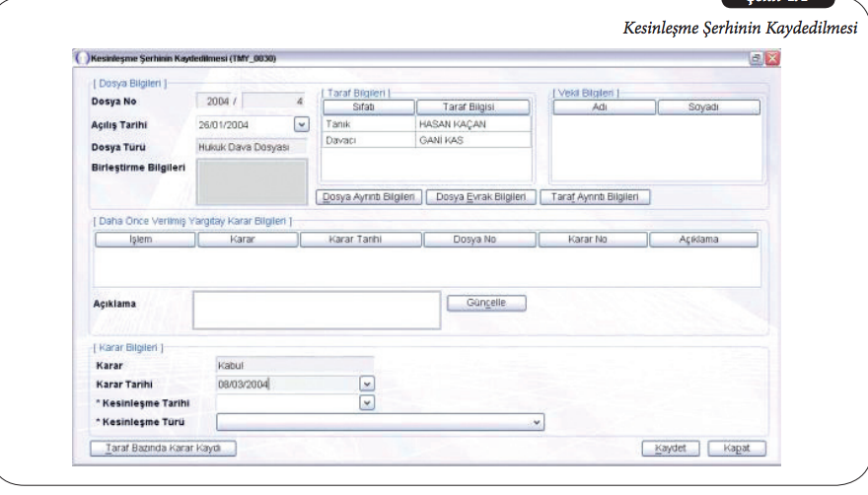Image resolution: width=868 pixels, height=495 pixels.
Task: Expand the Karar Tarihi date dropdown
Action: (367, 385)
